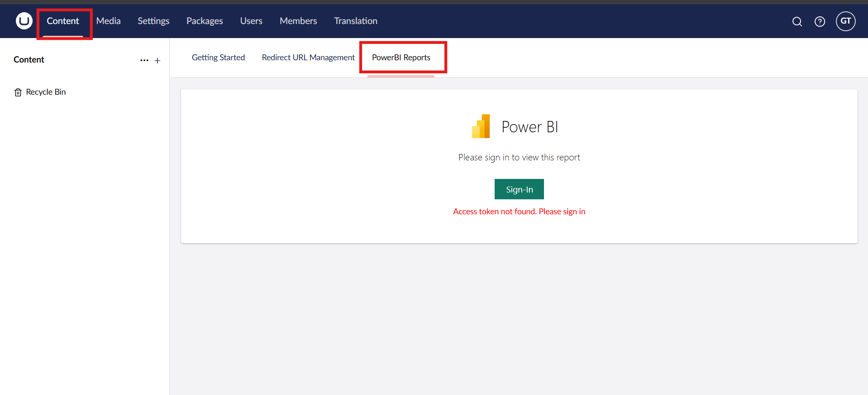This screenshot has height=395, width=868.
Task: Go to the Packages section
Action: [205, 21]
